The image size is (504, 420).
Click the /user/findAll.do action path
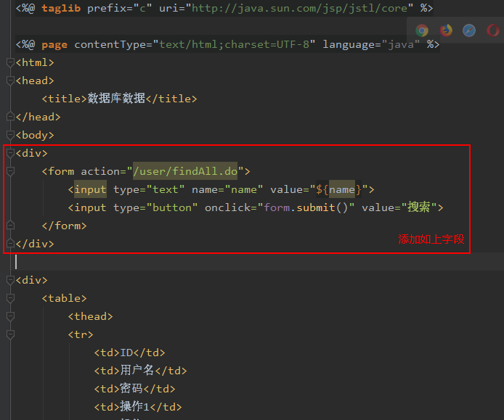pos(185,171)
